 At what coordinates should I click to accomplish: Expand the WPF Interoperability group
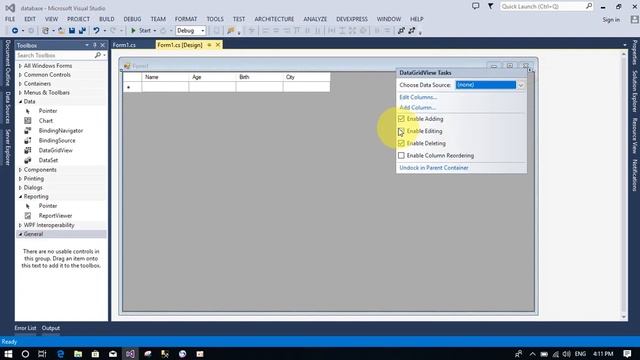[x=20, y=225]
